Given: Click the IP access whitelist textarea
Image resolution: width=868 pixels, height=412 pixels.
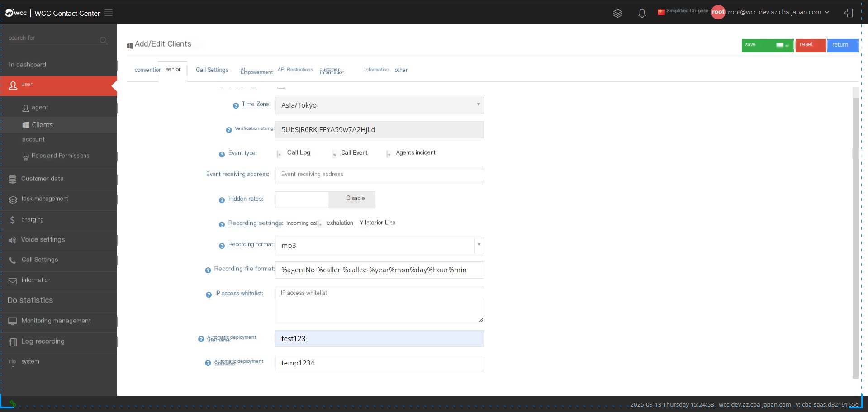Looking at the screenshot, I should point(379,304).
